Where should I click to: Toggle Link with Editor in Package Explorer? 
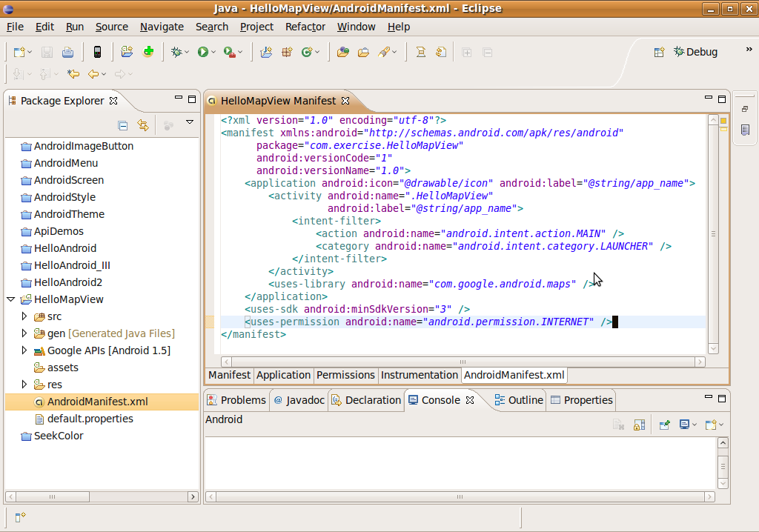(x=143, y=125)
